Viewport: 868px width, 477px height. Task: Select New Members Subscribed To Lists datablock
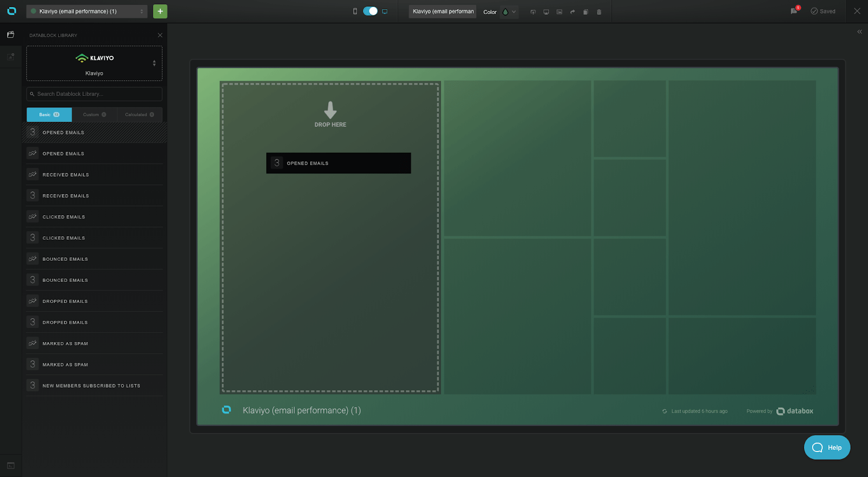click(94, 386)
